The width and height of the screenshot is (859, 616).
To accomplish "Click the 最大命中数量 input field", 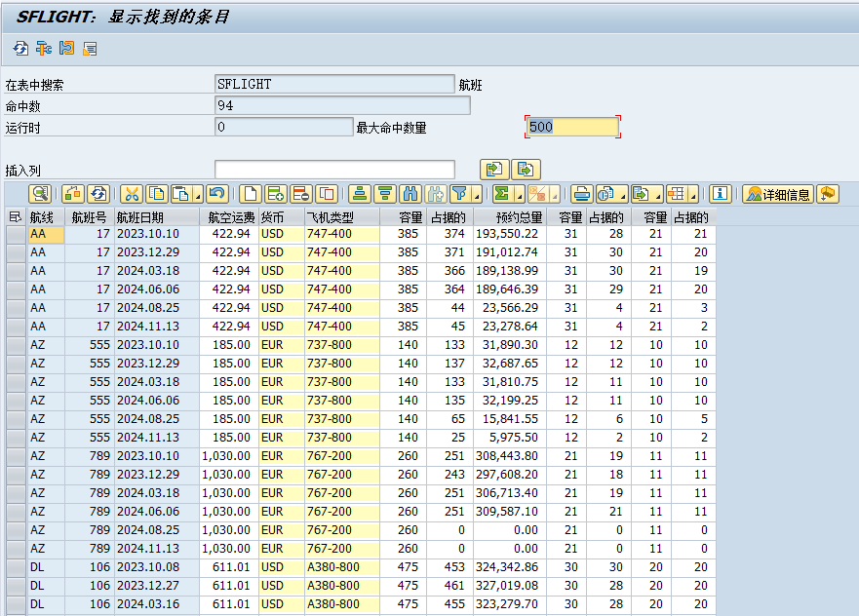I will (x=571, y=127).
